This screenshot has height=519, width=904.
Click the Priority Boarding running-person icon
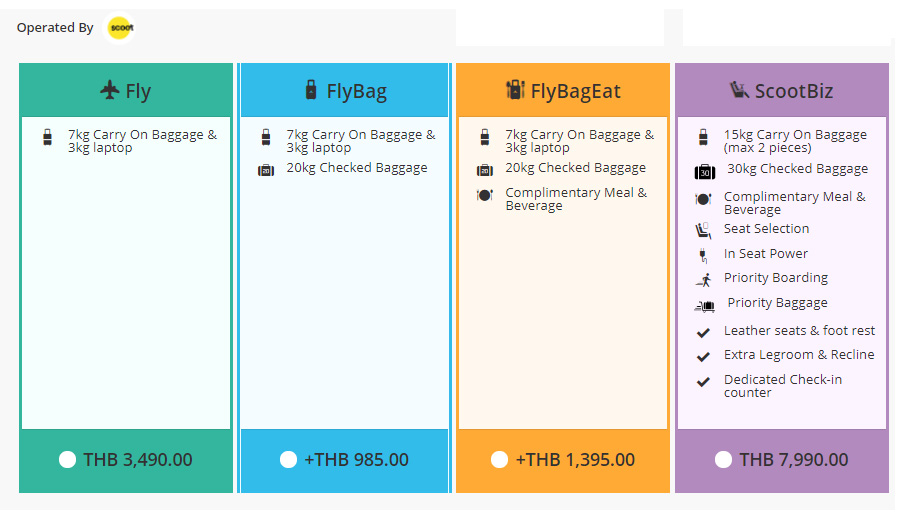coord(703,279)
